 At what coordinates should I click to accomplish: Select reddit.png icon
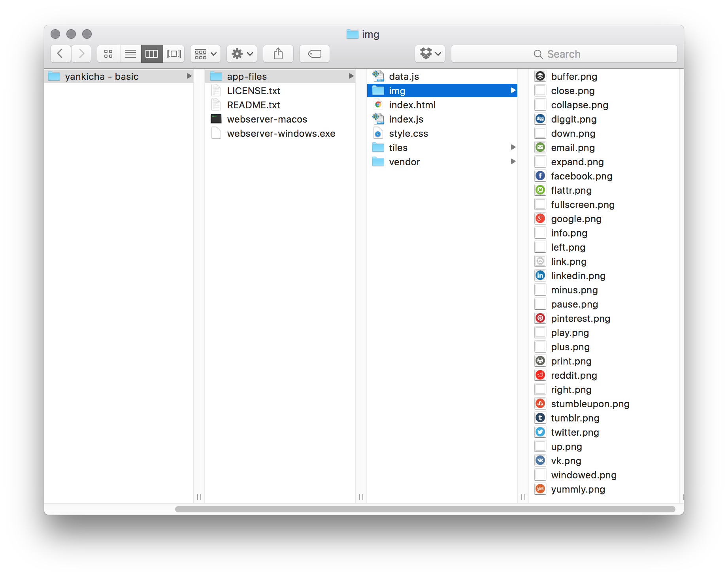[540, 375]
